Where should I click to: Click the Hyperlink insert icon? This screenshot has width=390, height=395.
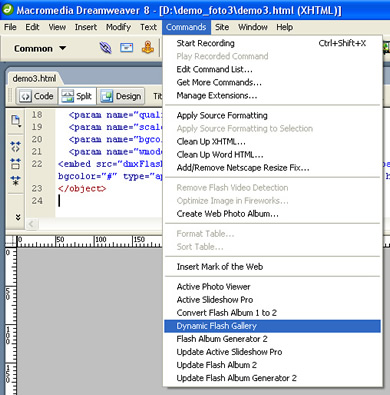pos(106,48)
